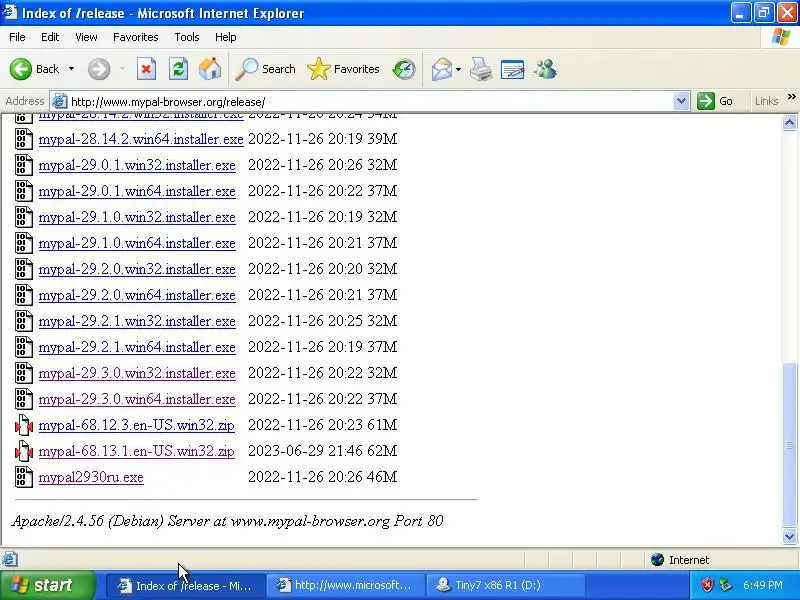The height and width of the screenshot is (600, 800).
Task: Click mypal-29.2.1.win64.installer.exe link
Action: (137, 347)
